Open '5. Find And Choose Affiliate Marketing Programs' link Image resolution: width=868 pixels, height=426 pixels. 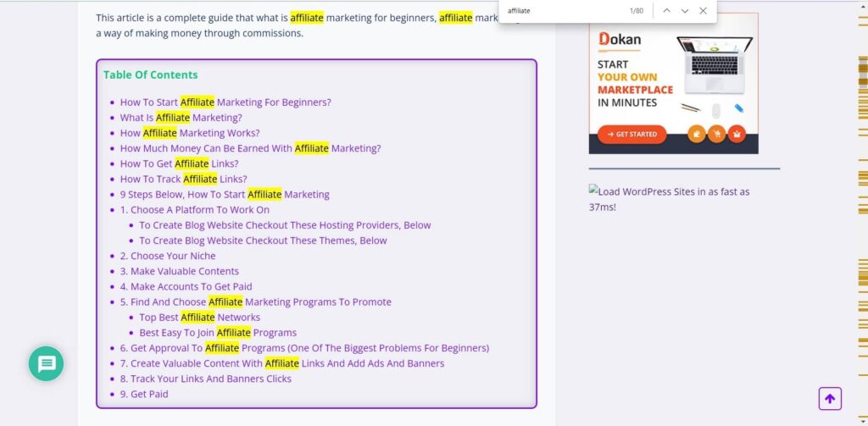[x=256, y=302]
